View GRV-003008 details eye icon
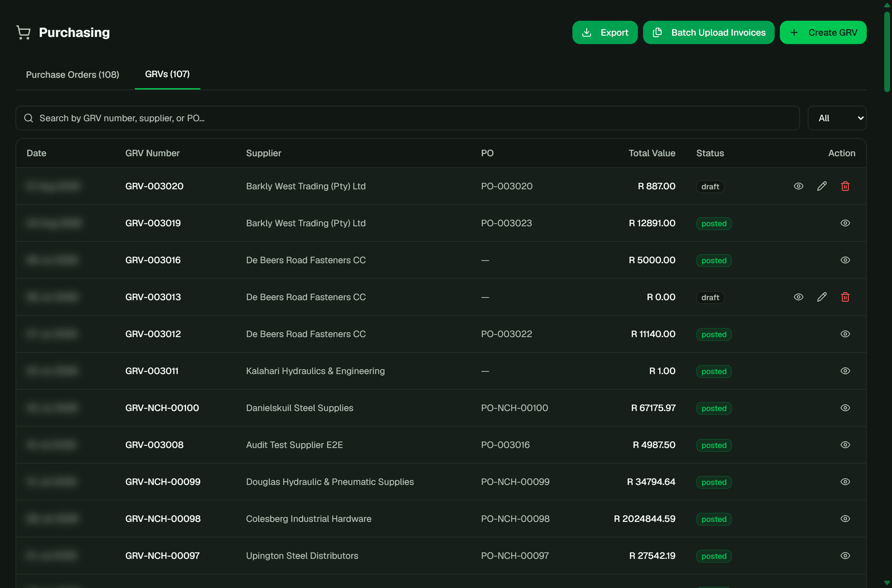The height and width of the screenshot is (588, 892). (x=845, y=445)
